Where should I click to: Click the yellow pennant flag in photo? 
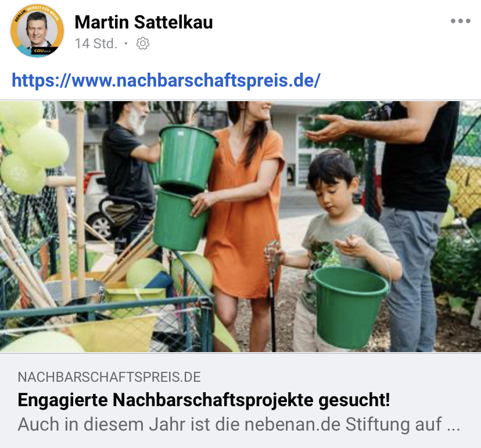pos(113,333)
